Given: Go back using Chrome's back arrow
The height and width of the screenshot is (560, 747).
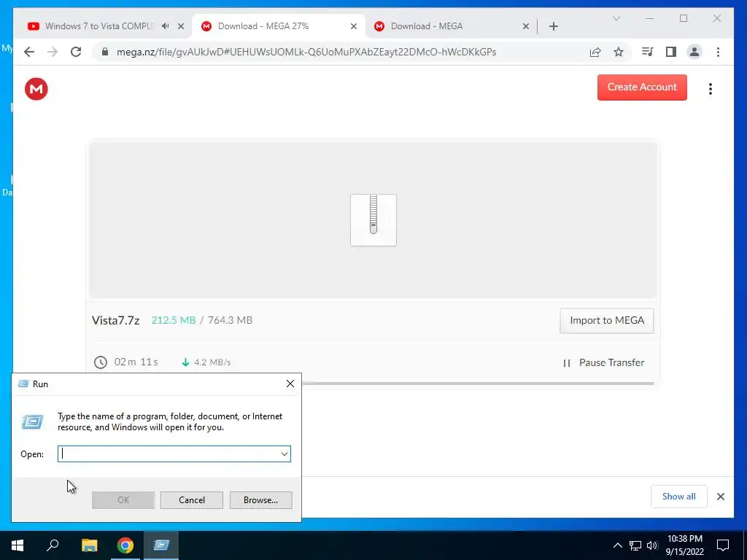Looking at the screenshot, I should 29,52.
